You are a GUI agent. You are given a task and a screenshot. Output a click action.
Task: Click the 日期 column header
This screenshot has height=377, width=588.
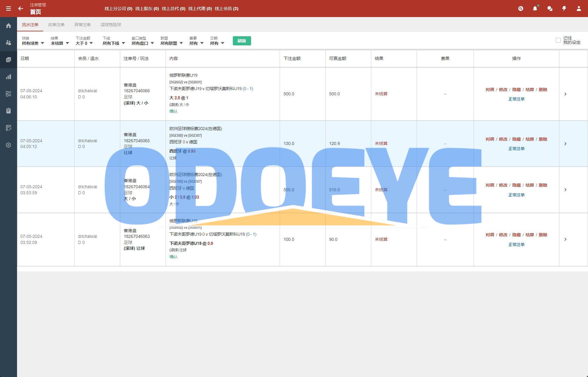click(x=25, y=58)
